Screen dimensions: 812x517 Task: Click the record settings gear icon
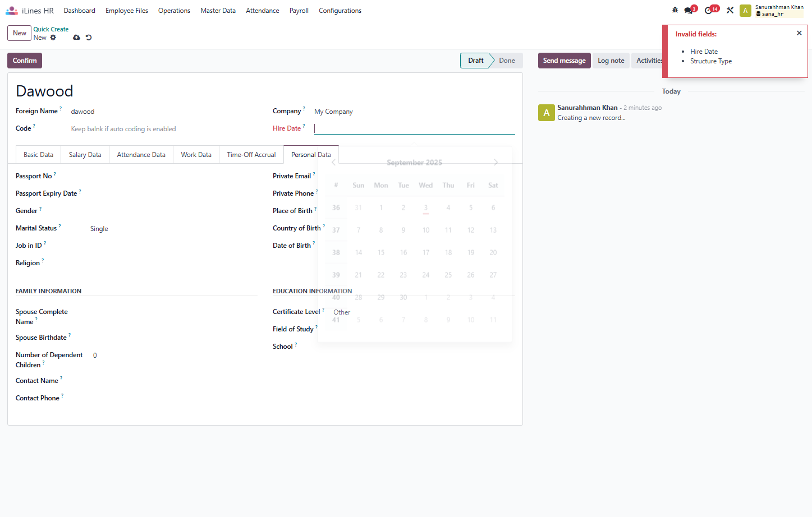53,38
